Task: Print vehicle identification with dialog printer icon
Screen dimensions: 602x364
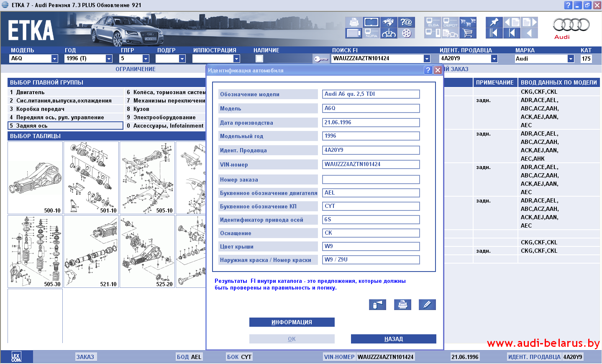Action: click(x=402, y=305)
